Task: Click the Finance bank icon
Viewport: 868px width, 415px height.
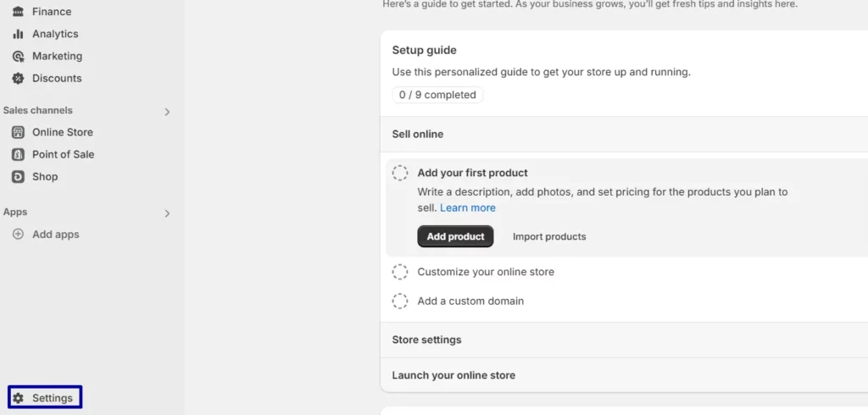Action: [x=19, y=12]
